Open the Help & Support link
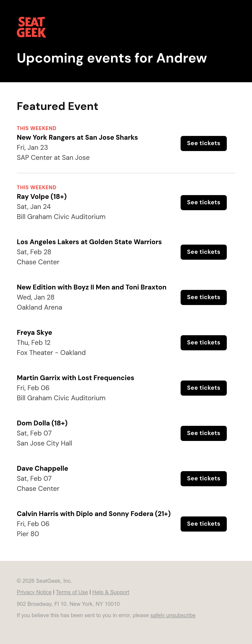The image size is (252, 644). click(111, 592)
